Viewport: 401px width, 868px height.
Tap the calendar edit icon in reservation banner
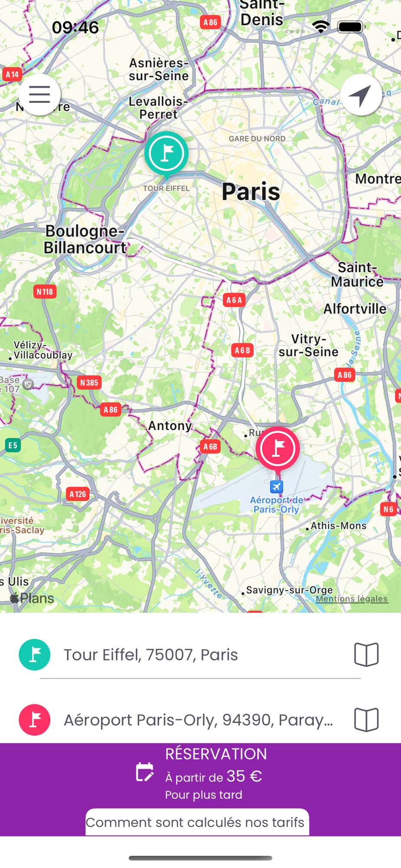pos(145,772)
